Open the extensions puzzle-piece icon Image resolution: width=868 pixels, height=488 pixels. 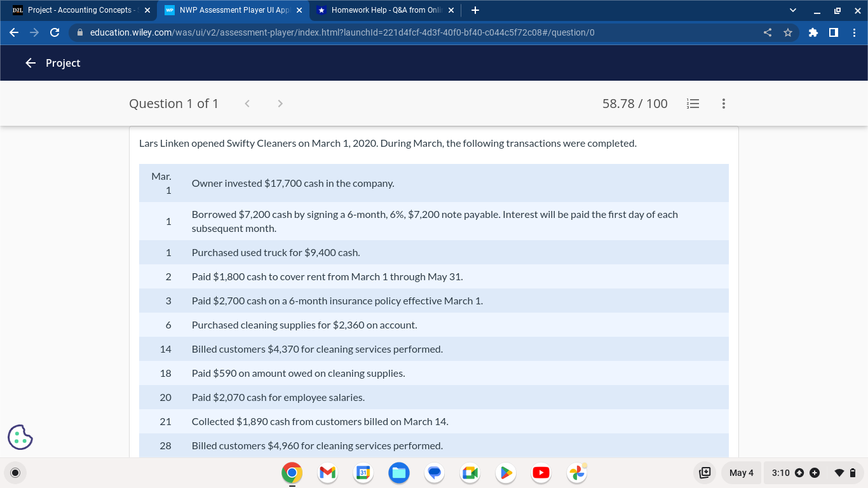pyautogui.click(x=813, y=32)
